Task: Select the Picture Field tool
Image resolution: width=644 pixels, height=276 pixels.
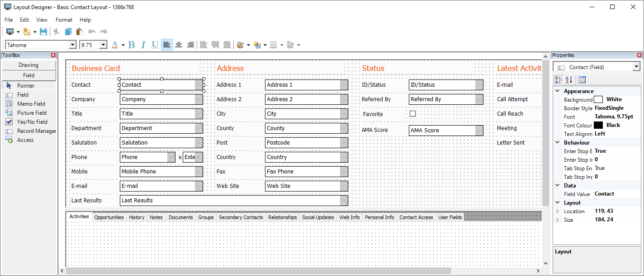Action: [28, 112]
